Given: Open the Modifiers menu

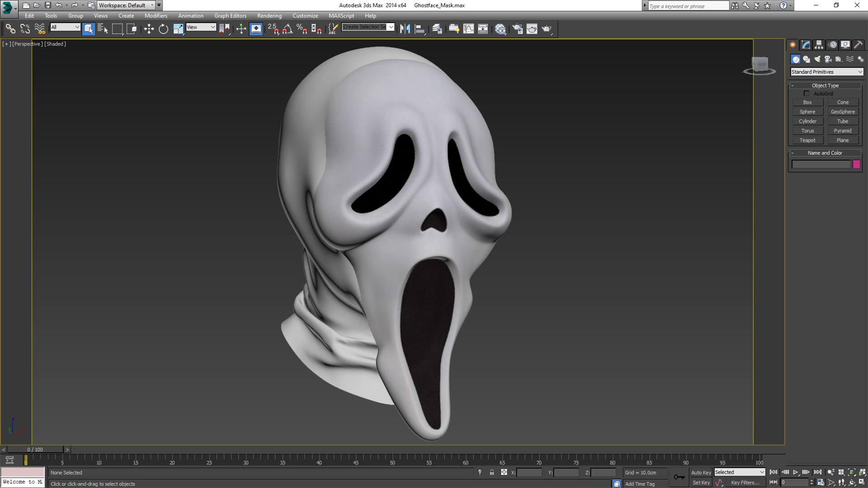Looking at the screenshot, I should [156, 15].
